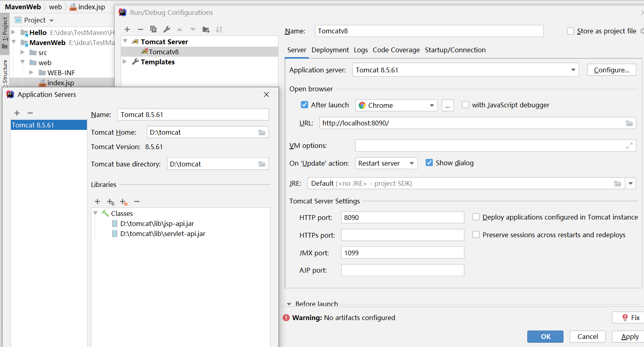This screenshot has height=347, width=644.
Task: Close the Application Servers dialog
Action: tap(266, 94)
